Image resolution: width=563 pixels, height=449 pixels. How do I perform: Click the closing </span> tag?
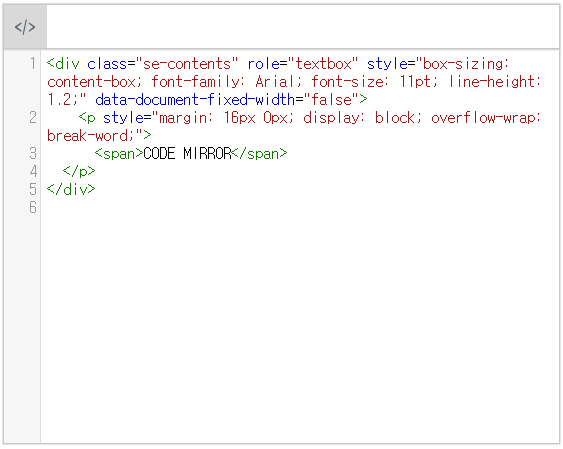coord(259,154)
